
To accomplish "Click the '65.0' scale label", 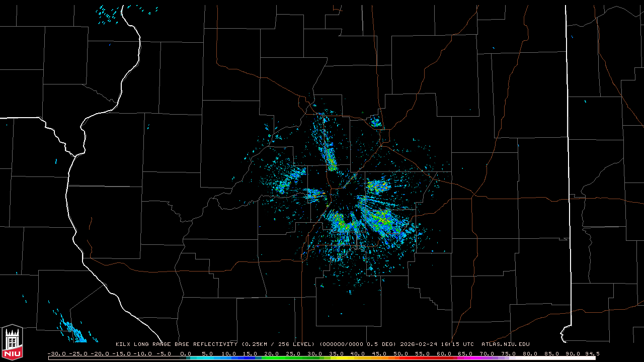I will (465, 354).
